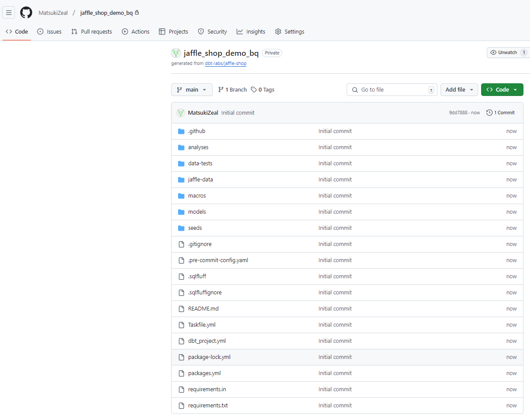
Task: Open the models folder
Action: click(x=197, y=212)
